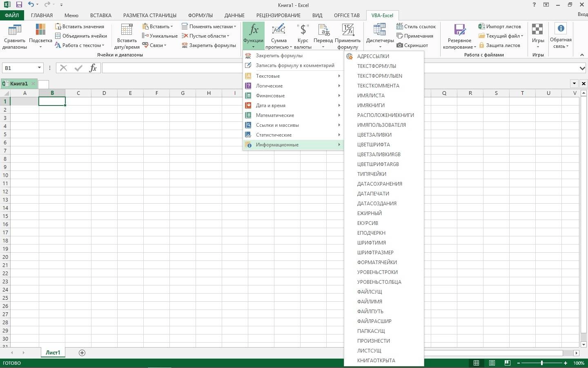Screen dimensions: 588x368
Task: Switch to the ФОРМУЛЫ tab
Action: [200, 15]
